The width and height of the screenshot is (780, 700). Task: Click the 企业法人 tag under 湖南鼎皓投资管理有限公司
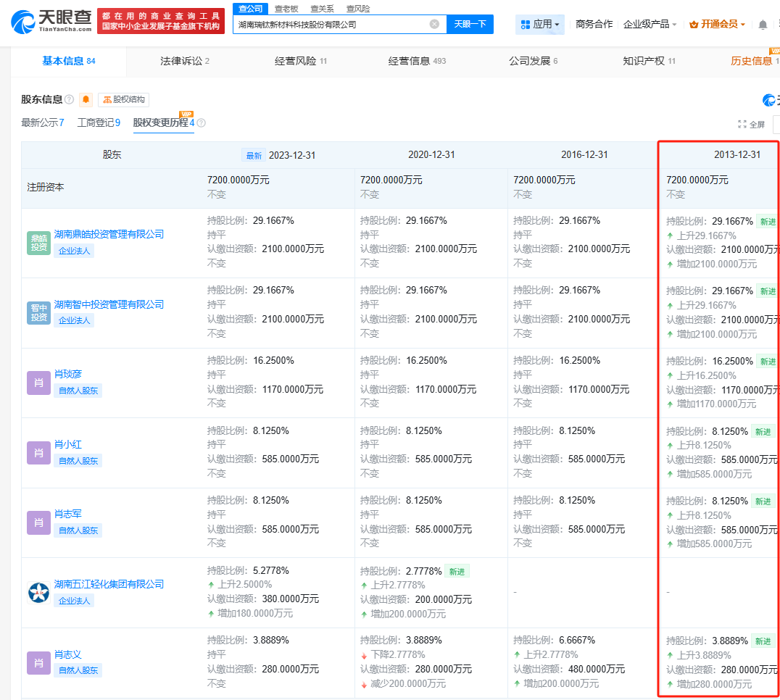tap(74, 251)
